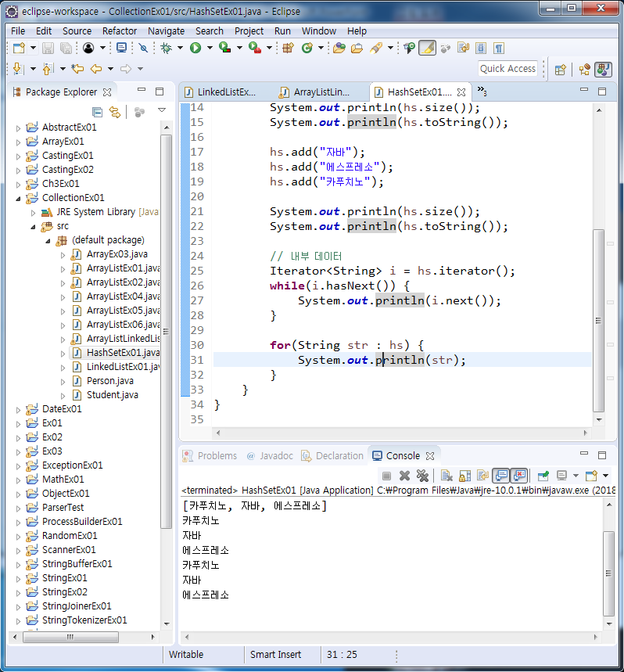The image size is (624, 672).
Task: Toggle Word Wrap button in toolbar
Action: click(x=464, y=48)
